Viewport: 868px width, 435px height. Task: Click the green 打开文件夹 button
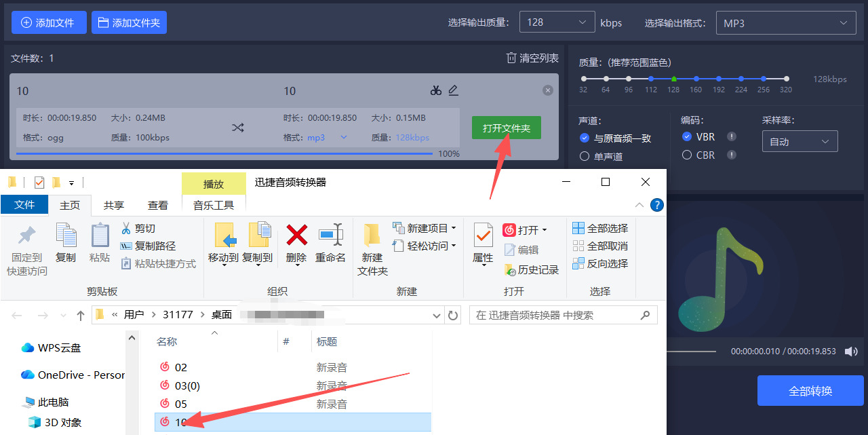pos(507,128)
